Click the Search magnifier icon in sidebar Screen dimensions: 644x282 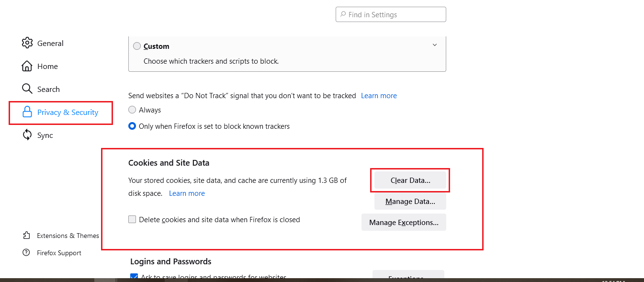click(27, 89)
